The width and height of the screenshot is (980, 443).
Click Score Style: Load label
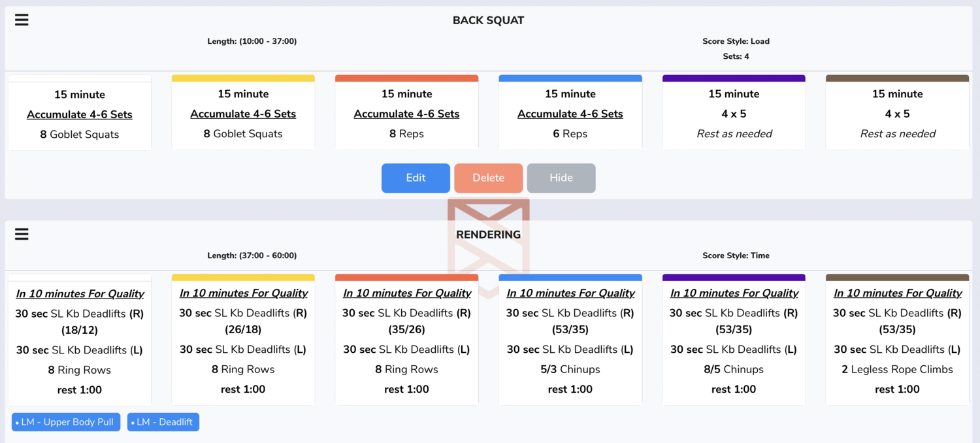[736, 41]
